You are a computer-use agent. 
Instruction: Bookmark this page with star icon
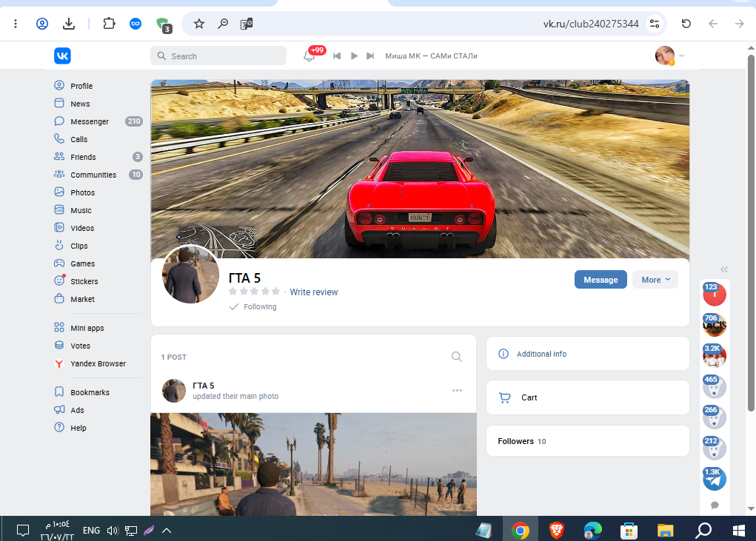pyautogui.click(x=199, y=24)
